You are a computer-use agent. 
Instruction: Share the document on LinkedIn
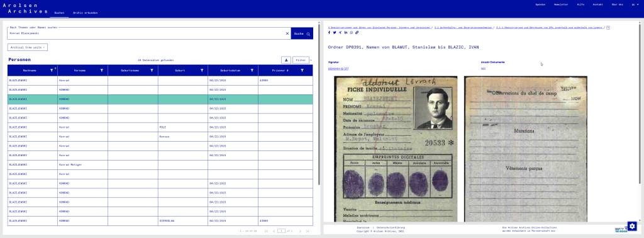[346, 33]
